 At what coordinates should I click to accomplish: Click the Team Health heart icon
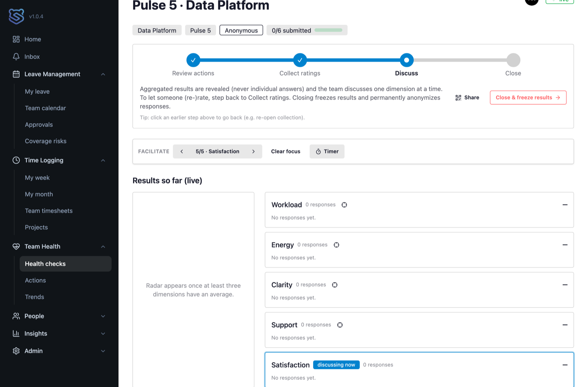(16, 247)
